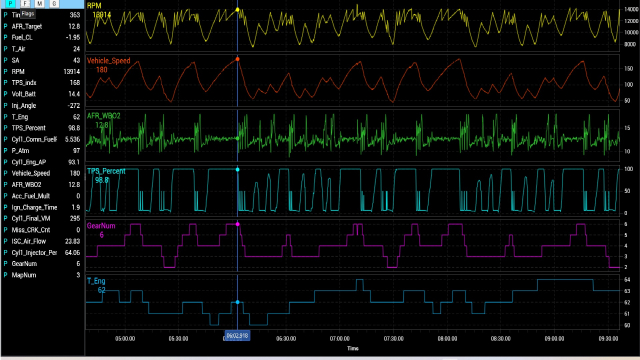The width and height of the screenshot is (640, 360).
Task: Open the M tab above the channel list
Action: [x=40, y=4]
